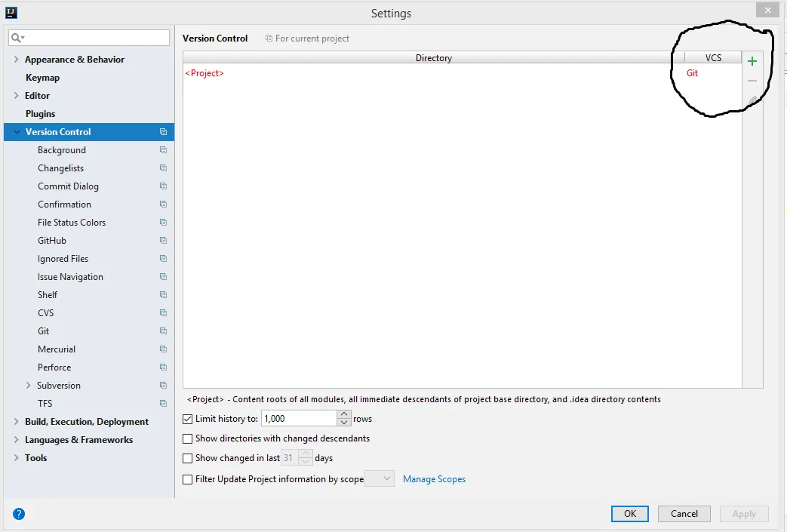Screen dimensions: 787x532
Task: Click project-level icon next to Changelists
Action: [163, 168]
